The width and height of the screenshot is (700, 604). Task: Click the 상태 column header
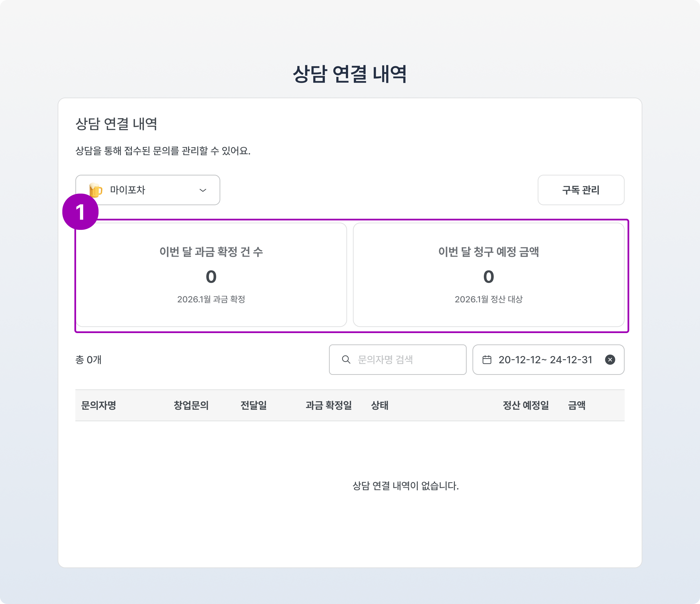(x=379, y=405)
